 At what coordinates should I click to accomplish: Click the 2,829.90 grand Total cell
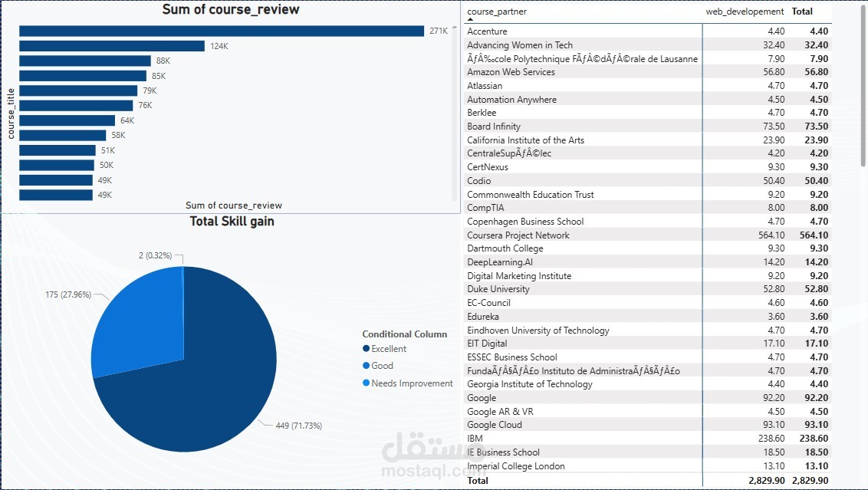coord(810,481)
